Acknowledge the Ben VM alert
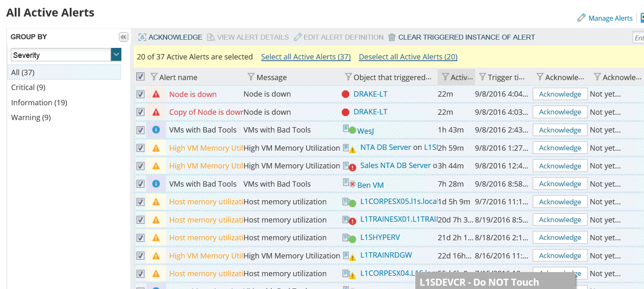Screen dimensions: 644x289 coord(560,184)
